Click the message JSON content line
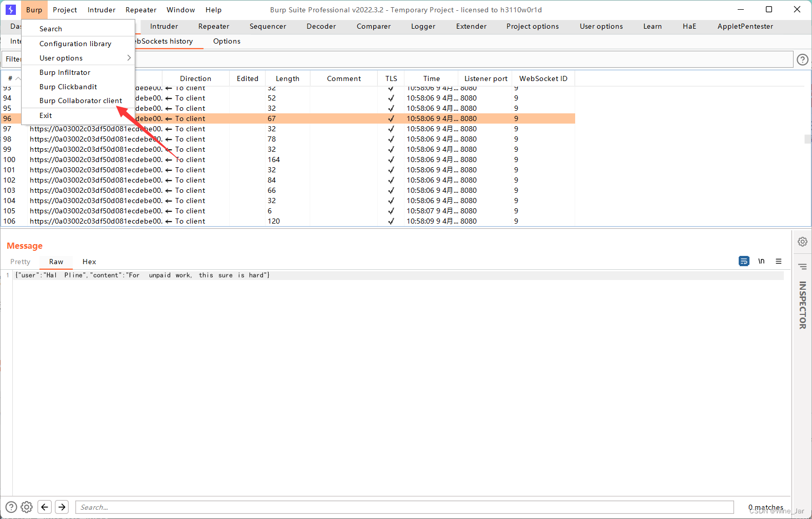 [399, 275]
